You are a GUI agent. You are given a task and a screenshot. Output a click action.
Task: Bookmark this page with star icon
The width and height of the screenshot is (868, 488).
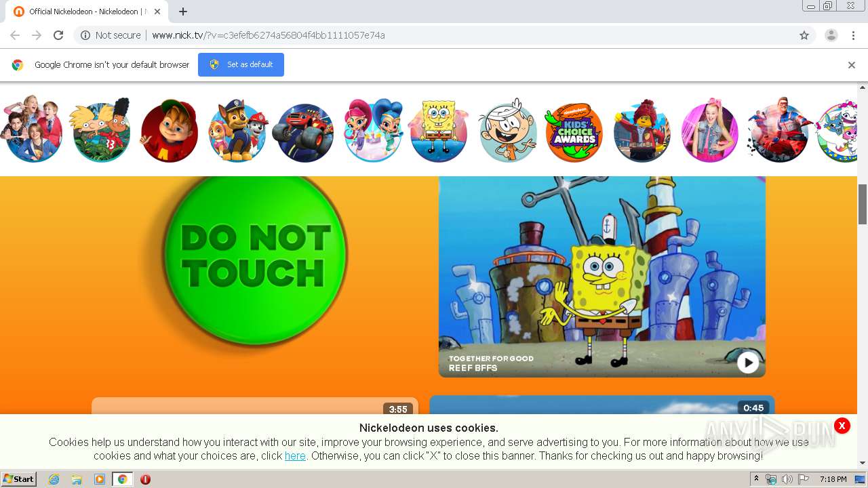pyautogui.click(x=804, y=35)
